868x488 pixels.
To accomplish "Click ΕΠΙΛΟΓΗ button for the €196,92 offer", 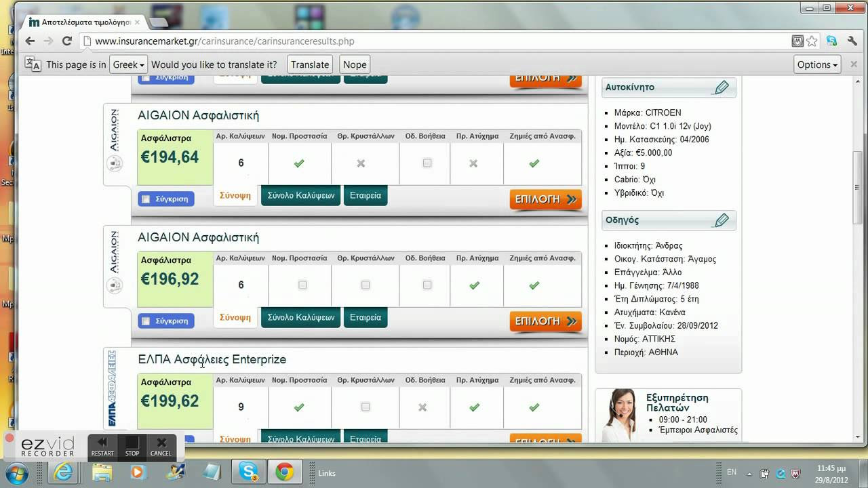I will pyautogui.click(x=546, y=321).
